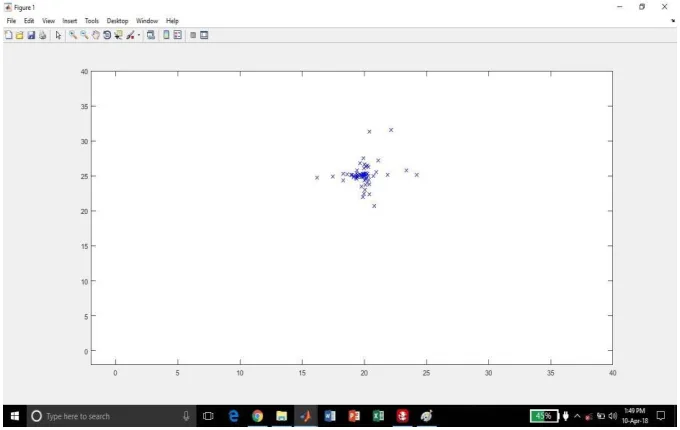Click the y-axis label 10
This screenshot has height=430, width=680.
pos(85,281)
